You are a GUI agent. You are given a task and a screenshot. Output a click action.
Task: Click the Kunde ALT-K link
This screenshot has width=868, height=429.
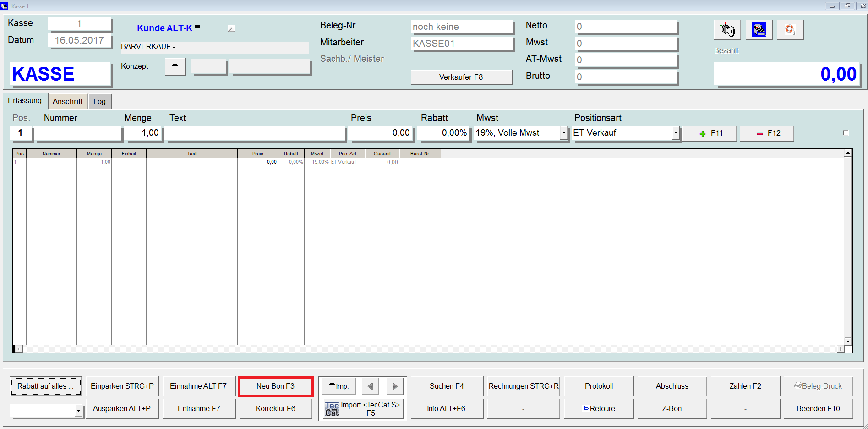click(165, 28)
